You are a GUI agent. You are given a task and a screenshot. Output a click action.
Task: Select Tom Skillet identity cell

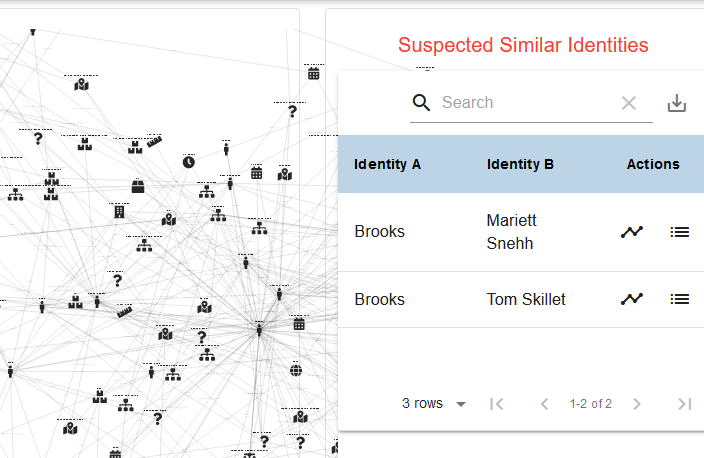pos(526,299)
